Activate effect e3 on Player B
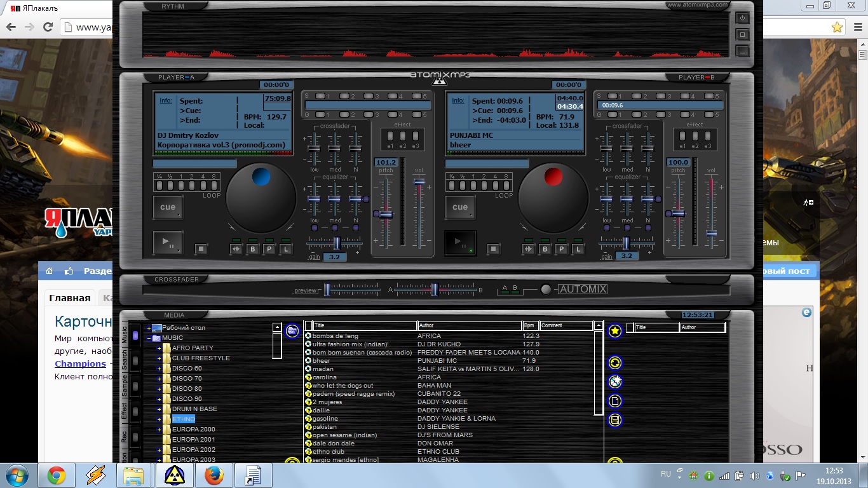Viewport: 868px width, 488px height. pos(707,136)
